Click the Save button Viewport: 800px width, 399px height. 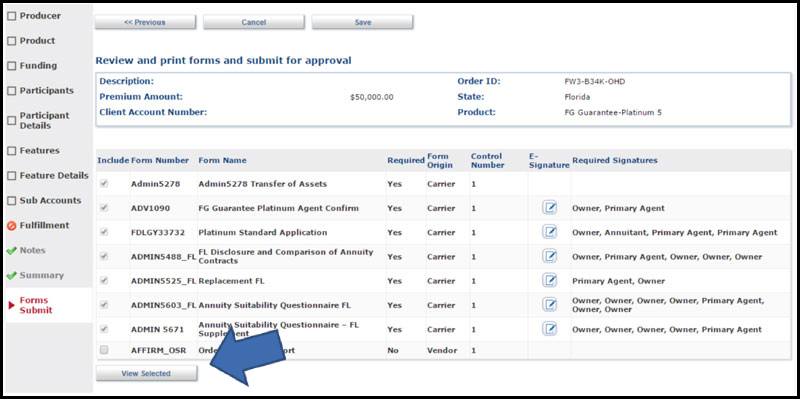pos(363,22)
